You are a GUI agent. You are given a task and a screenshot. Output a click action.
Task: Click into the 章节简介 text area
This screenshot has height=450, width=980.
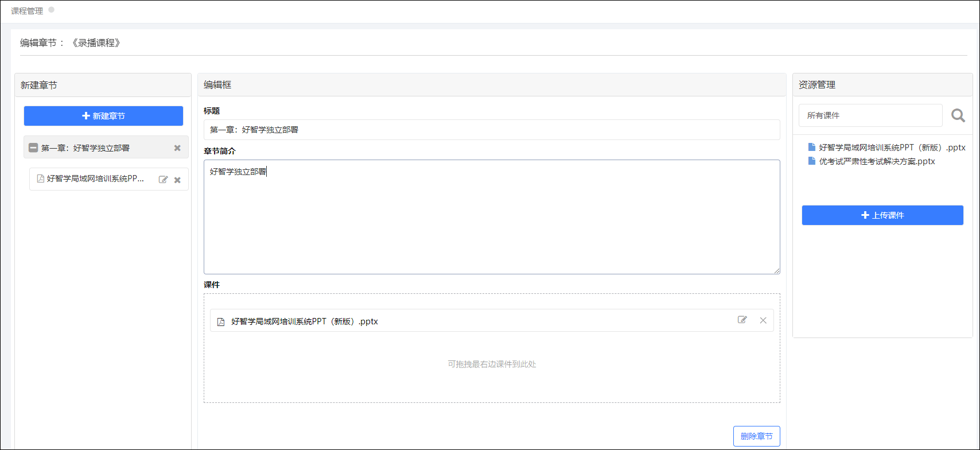(x=491, y=218)
